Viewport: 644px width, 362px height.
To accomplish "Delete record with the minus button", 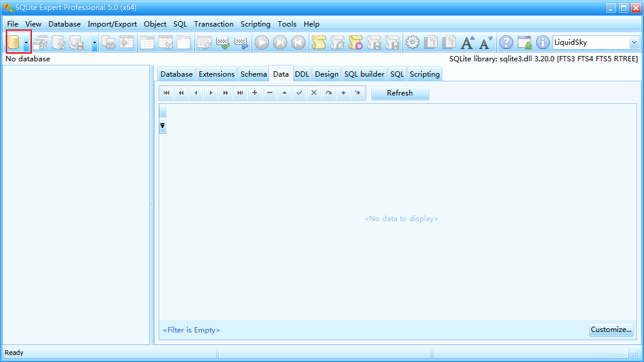I will [270, 93].
